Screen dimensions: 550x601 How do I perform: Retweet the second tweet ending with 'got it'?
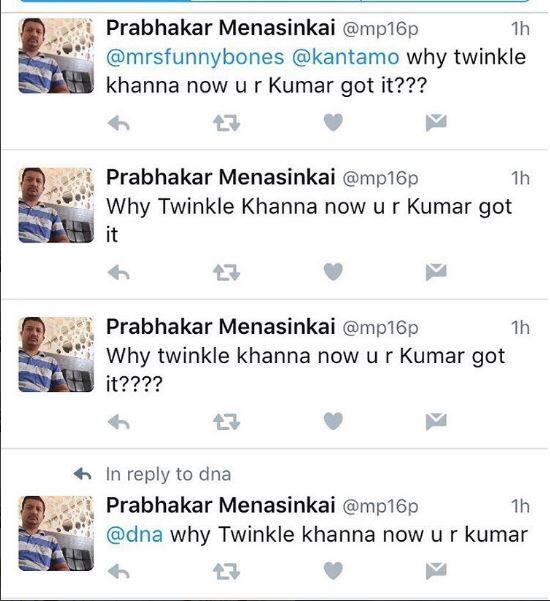point(227,273)
